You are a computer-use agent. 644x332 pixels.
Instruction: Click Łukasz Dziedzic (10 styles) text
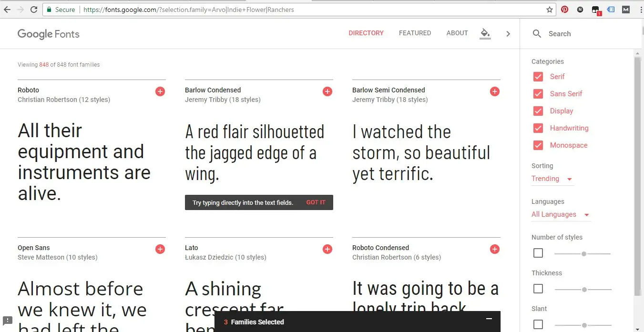225,257
